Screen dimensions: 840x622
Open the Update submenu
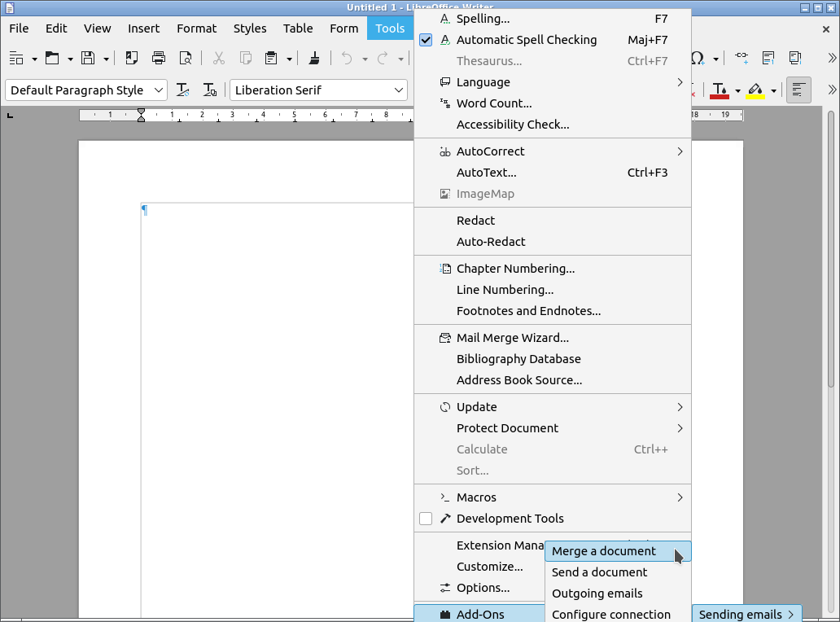(553, 406)
